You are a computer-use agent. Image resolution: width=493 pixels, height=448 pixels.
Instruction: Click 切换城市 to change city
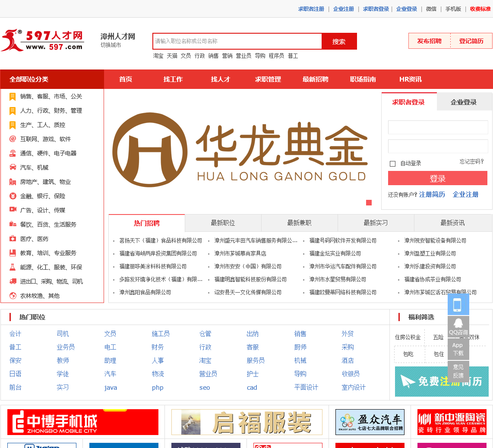pos(111,45)
